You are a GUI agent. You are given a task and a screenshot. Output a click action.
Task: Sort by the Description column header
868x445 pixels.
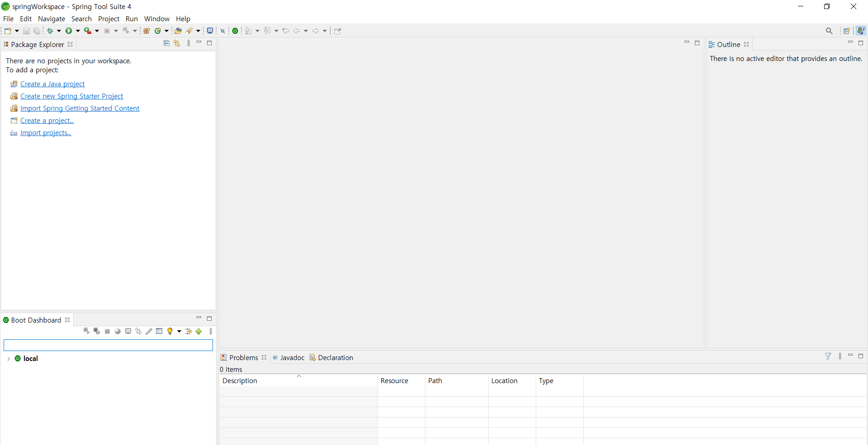point(298,380)
